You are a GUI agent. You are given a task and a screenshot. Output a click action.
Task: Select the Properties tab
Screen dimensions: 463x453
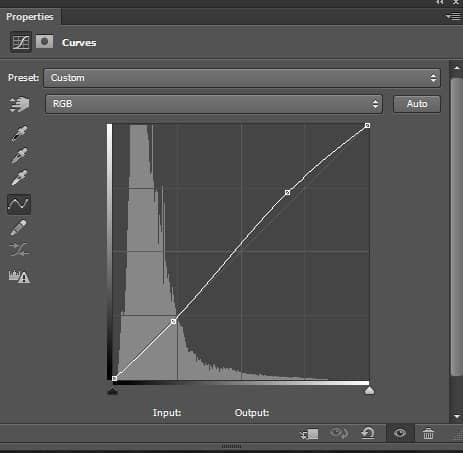pyautogui.click(x=30, y=17)
